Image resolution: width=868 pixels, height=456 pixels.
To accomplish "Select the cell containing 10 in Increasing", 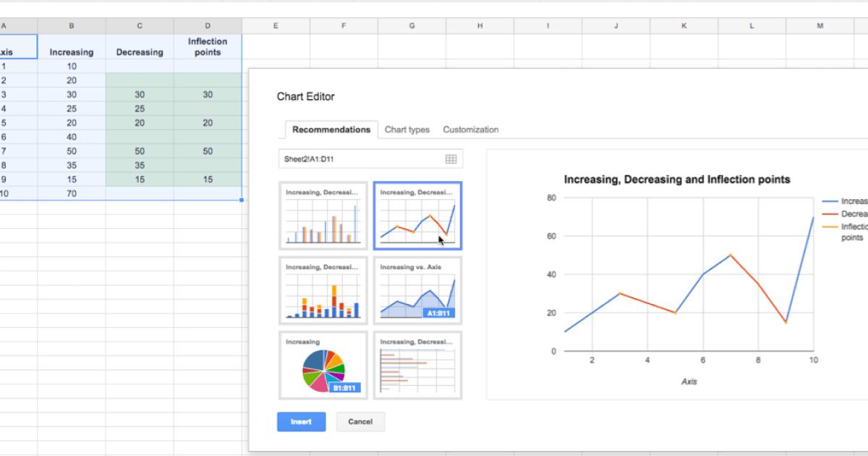I will point(72,66).
